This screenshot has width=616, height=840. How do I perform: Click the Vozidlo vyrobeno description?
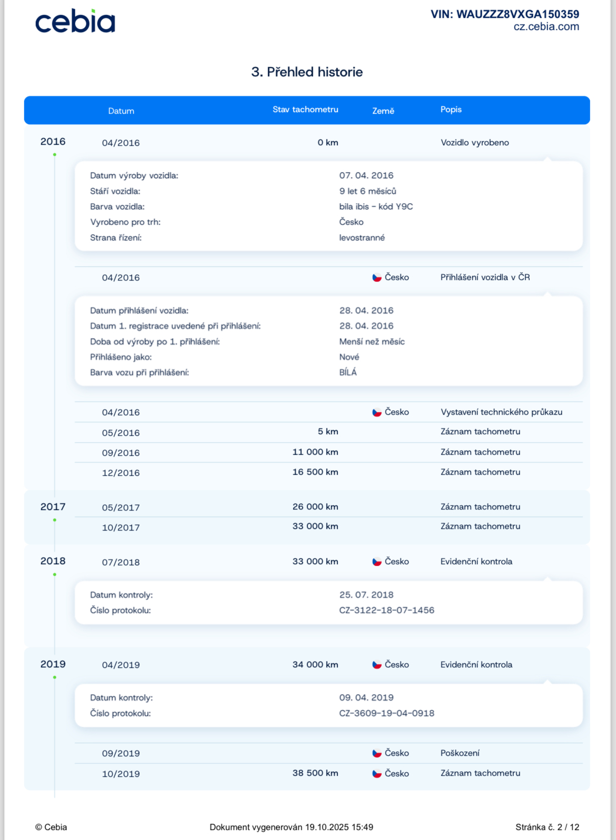click(474, 143)
